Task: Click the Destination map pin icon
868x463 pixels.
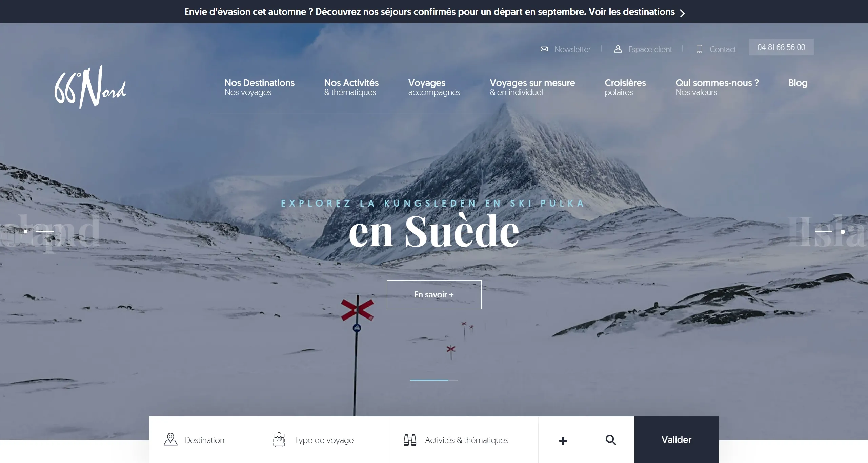Action: 170,440
